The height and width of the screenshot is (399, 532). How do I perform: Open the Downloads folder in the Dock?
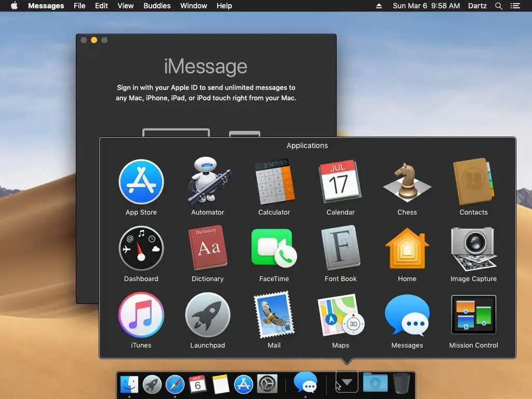(375, 382)
